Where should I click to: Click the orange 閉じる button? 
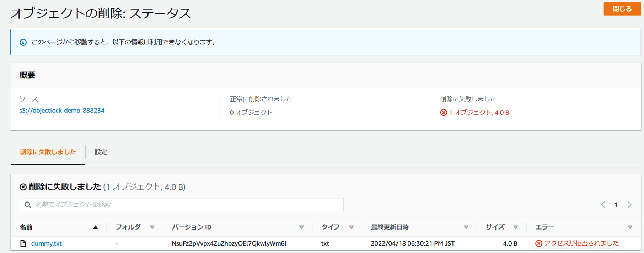coord(622,9)
